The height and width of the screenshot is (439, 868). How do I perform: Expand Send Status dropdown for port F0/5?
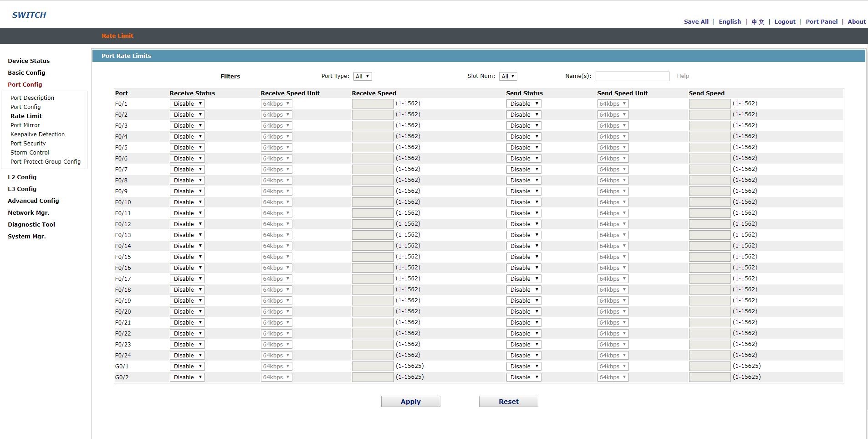coord(524,148)
